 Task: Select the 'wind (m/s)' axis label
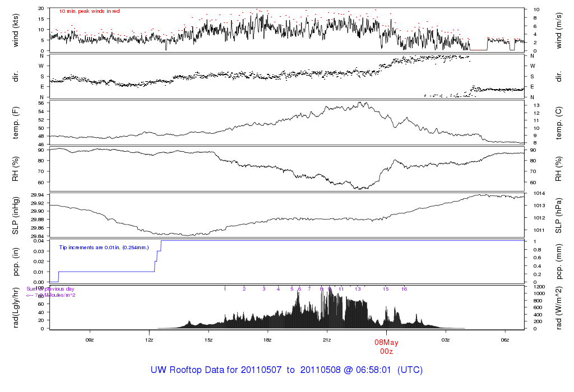[x=559, y=30]
